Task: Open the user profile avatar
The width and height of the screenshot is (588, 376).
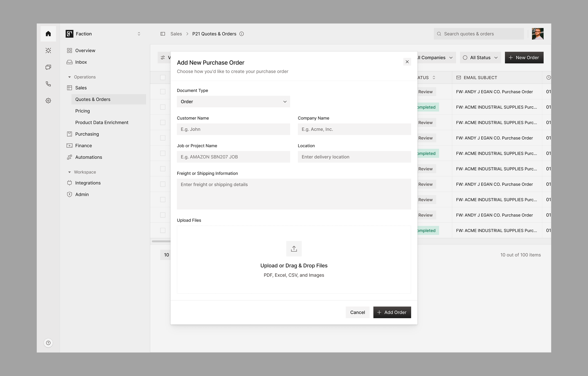Action: (538, 34)
